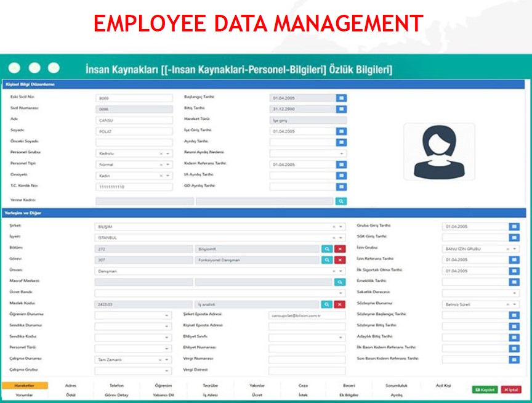Open the Tecrübe tab

coord(211,386)
